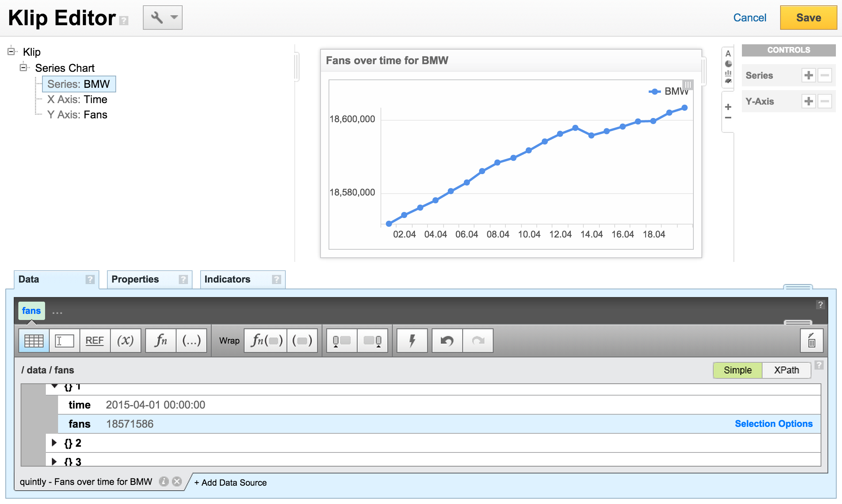This screenshot has width=842, height=504.
Task: Open the component palette side tab
Action: point(728,67)
